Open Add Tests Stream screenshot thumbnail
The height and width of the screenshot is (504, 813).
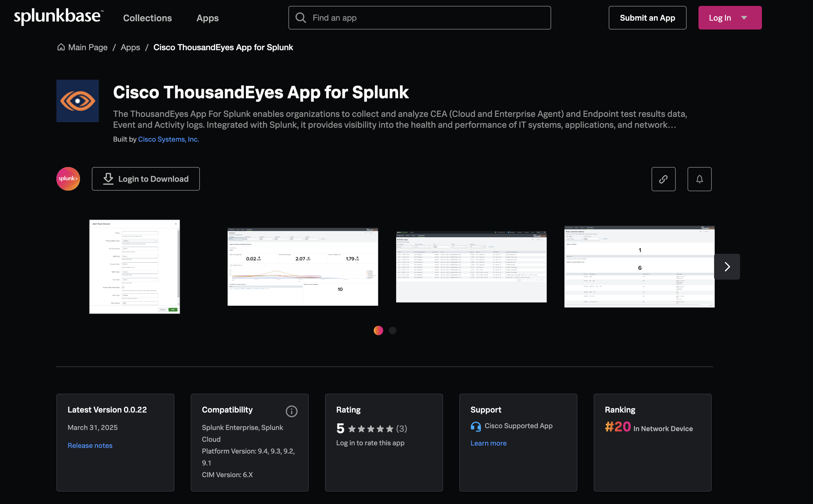pyautogui.click(x=134, y=267)
